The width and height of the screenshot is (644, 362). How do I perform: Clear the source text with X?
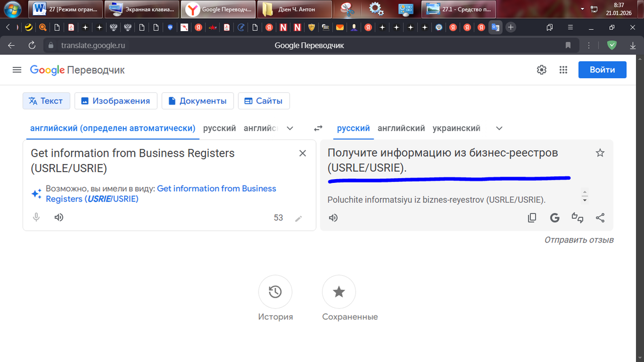303,153
